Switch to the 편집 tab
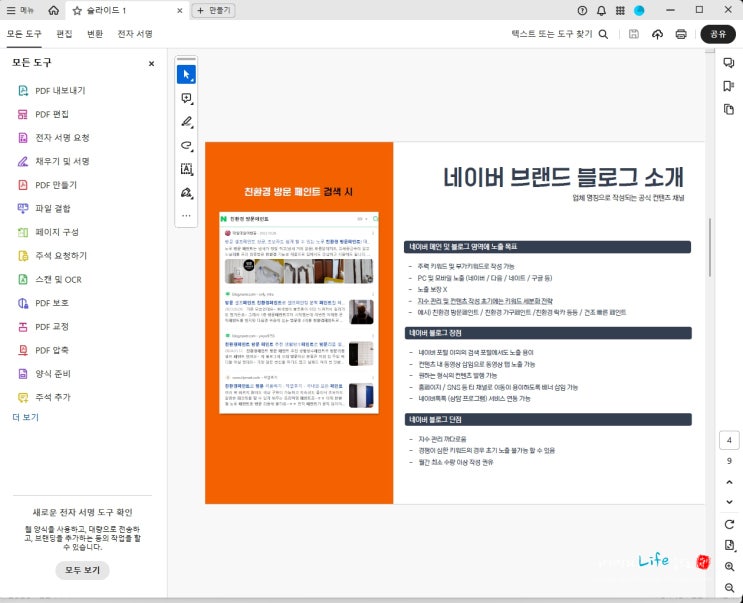 coord(64,34)
